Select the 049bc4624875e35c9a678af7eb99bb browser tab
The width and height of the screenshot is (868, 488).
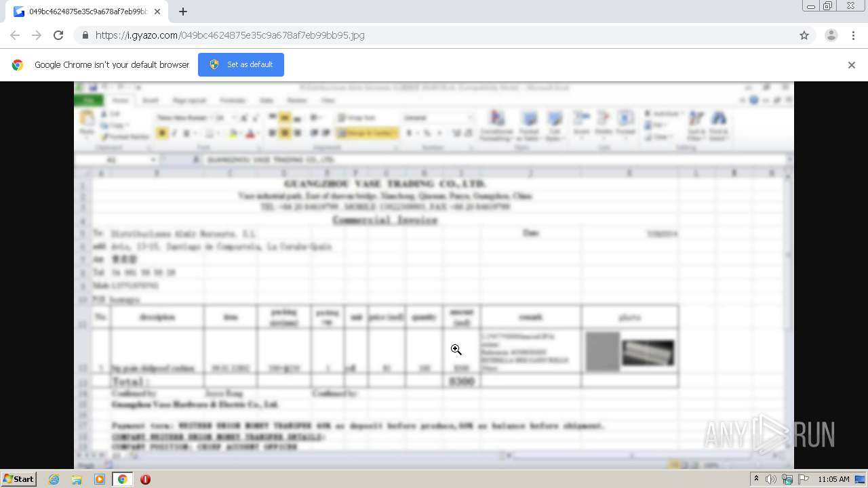(x=87, y=12)
